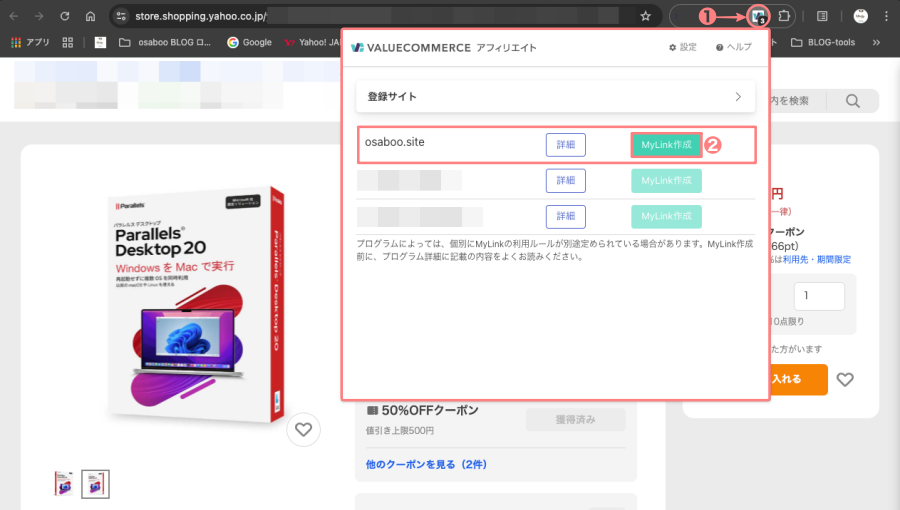Click the page search magnifier icon
This screenshot has width=900, height=510.
click(x=852, y=101)
